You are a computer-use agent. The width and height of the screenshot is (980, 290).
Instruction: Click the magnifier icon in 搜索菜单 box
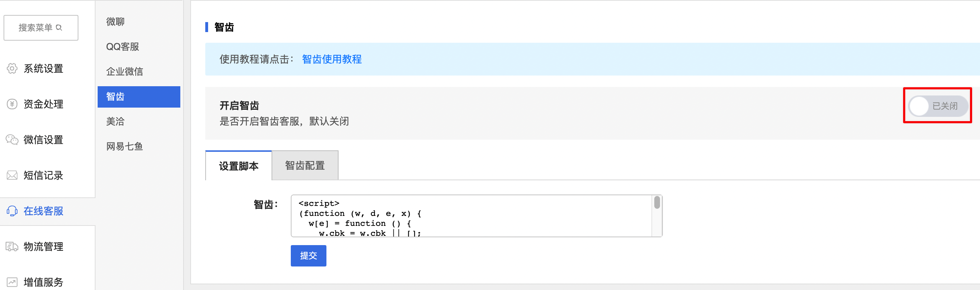point(60,27)
